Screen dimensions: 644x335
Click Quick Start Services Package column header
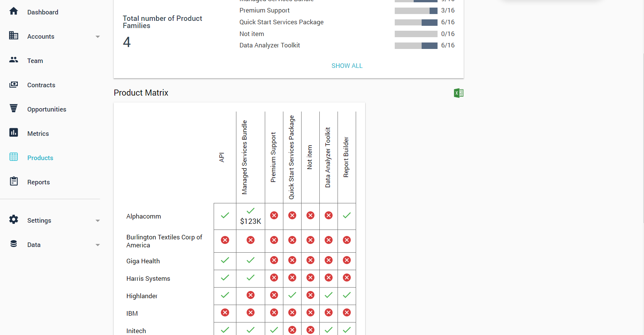291,157
